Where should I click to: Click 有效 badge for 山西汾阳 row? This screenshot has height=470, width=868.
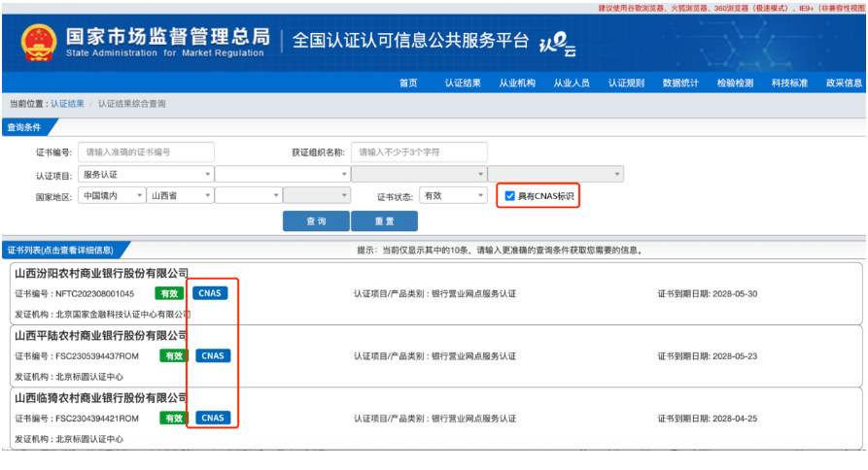(169, 293)
